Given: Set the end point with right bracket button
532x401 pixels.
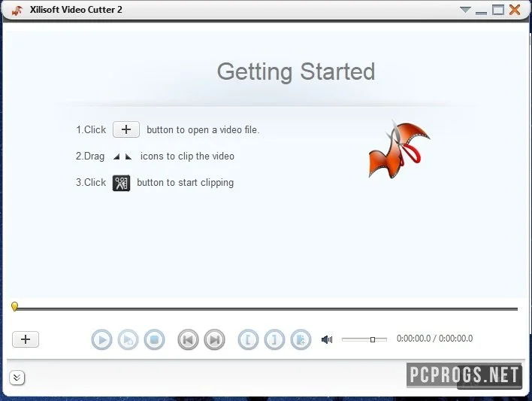Looking at the screenshot, I should click(274, 339).
